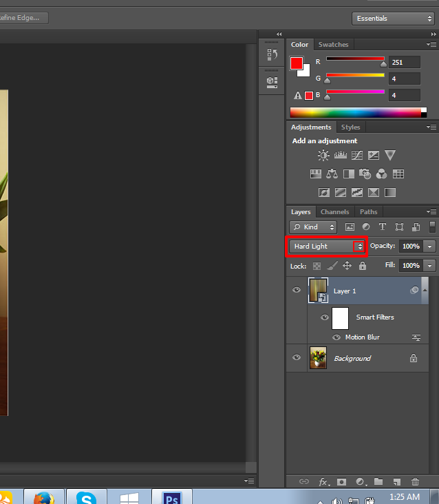Toggle filter for adjustment layers
The width and height of the screenshot is (439, 504).
[x=366, y=227]
